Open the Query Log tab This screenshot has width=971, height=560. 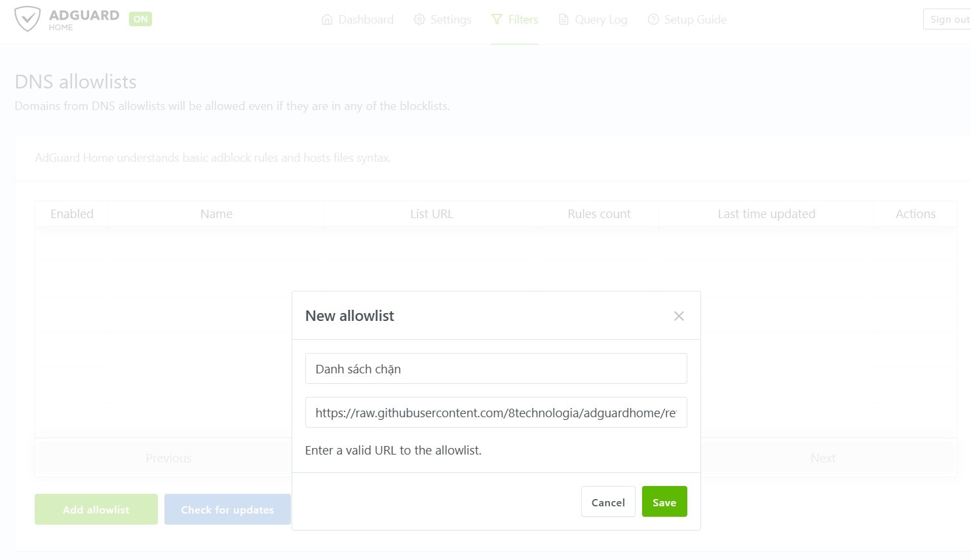click(601, 20)
